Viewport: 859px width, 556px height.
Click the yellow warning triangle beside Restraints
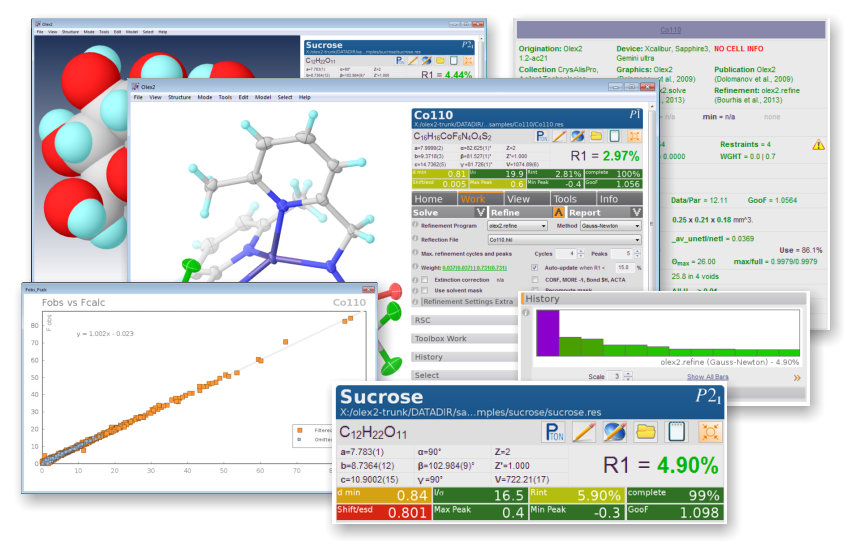(818, 145)
